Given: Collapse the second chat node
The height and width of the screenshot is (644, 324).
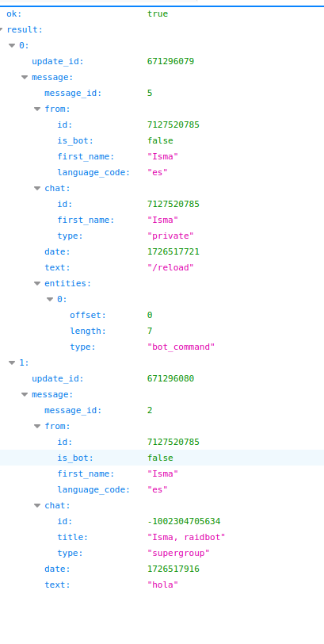Looking at the screenshot, I should pyautogui.click(x=37, y=505).
